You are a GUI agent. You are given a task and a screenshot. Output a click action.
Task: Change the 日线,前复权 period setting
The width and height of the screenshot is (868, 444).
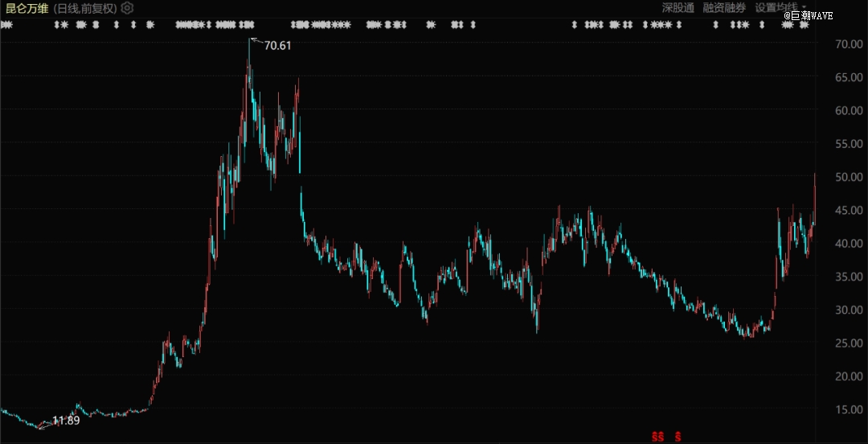point(85,8)
